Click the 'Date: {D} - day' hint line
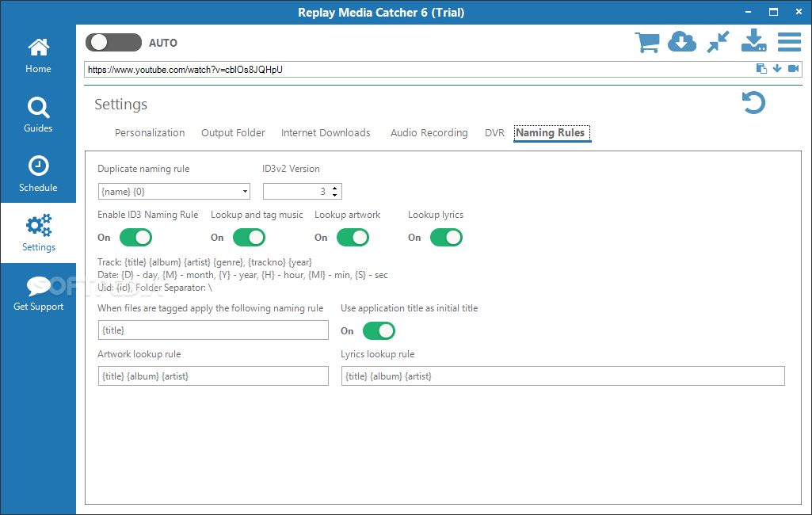 click(242, 275)
